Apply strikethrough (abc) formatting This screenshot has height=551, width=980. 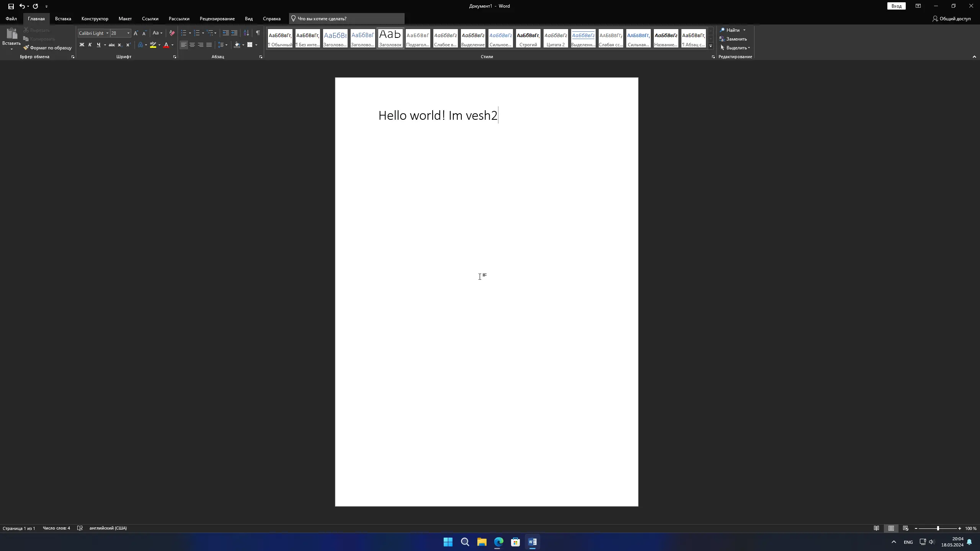click(112, 45)
